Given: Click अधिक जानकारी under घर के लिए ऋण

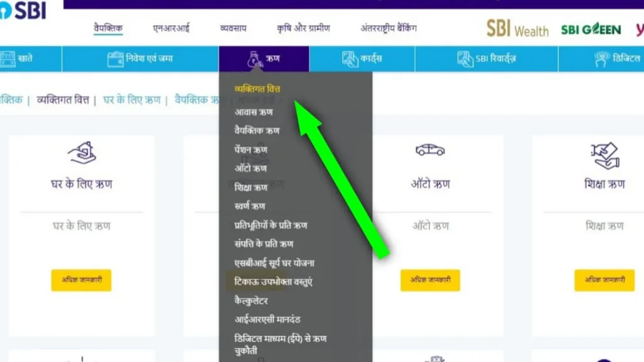Looking at the screenshot, I should tap(81, 280).
